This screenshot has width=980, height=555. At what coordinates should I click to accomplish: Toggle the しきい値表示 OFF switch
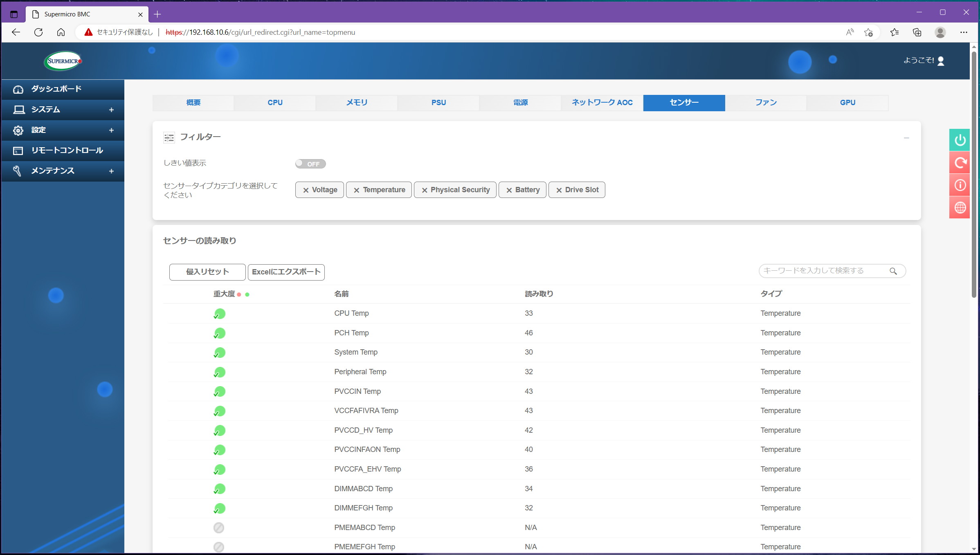coord(310,164)
